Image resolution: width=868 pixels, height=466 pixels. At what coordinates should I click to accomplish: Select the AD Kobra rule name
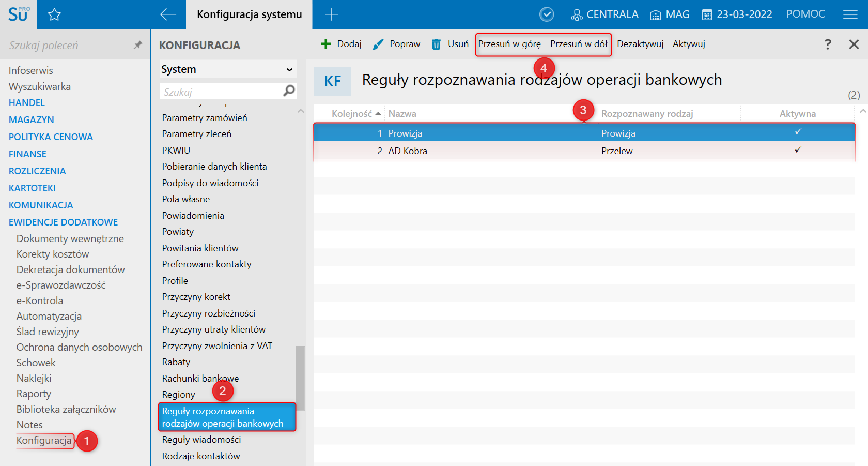[408, 151]
